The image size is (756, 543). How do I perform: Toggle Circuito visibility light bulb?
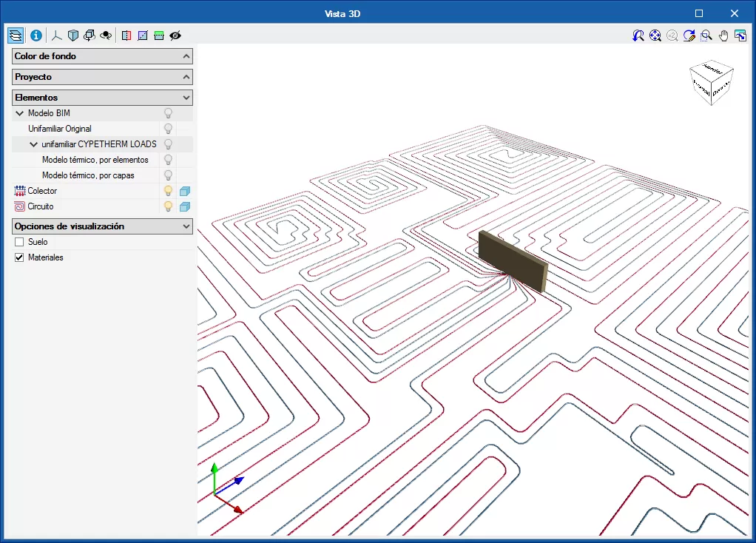click(168, 206)
